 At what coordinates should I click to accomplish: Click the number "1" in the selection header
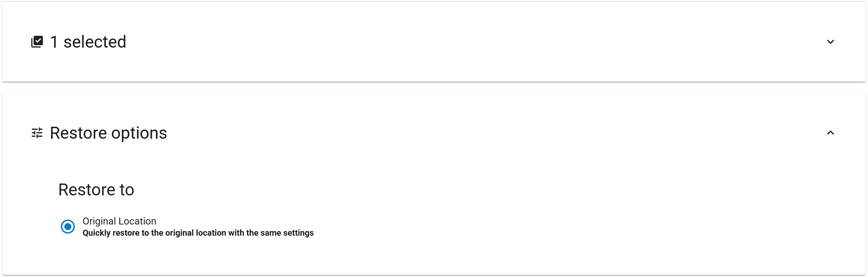pyautogui.click(x=54, y=42)
